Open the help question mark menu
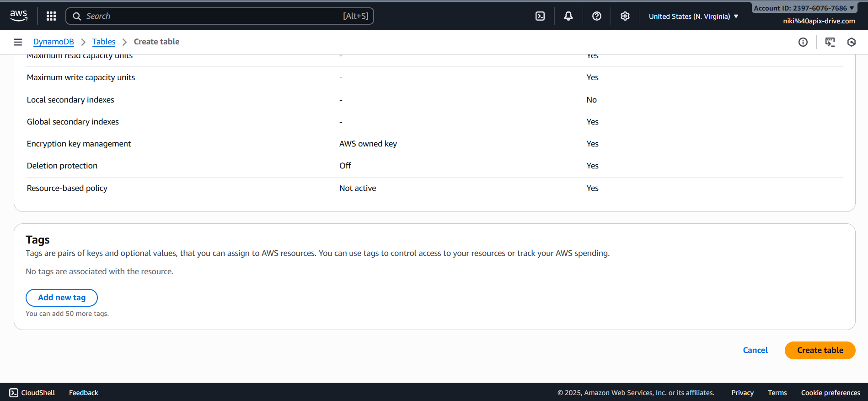The image size is (868, 401). (x=597, y=16)
